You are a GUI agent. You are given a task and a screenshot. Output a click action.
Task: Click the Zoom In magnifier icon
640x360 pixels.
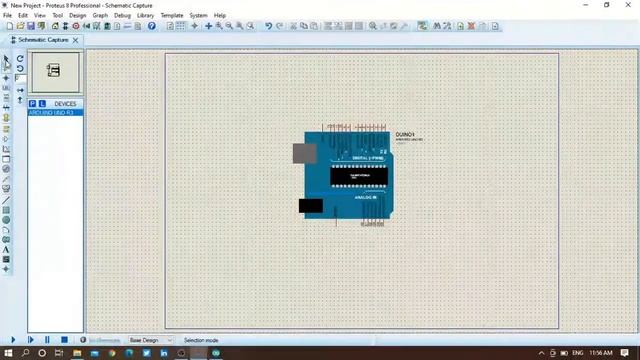pyautogui.click(x=219, y=26)
